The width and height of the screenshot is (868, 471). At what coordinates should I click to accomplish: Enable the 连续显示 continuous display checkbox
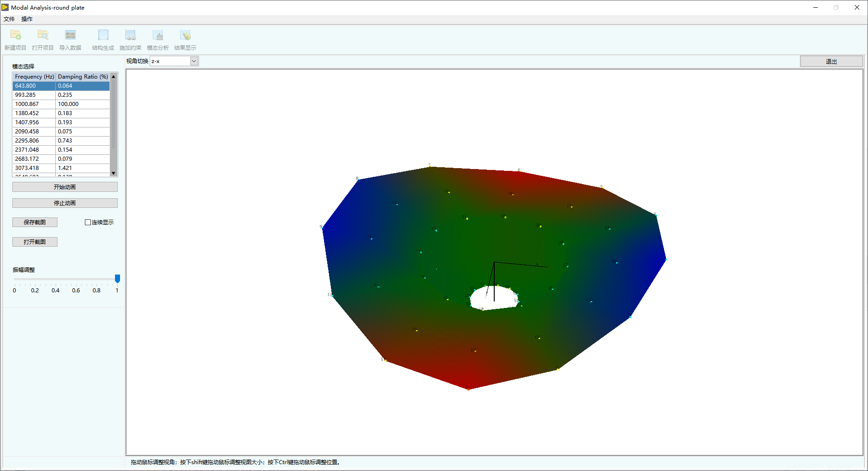88,222
